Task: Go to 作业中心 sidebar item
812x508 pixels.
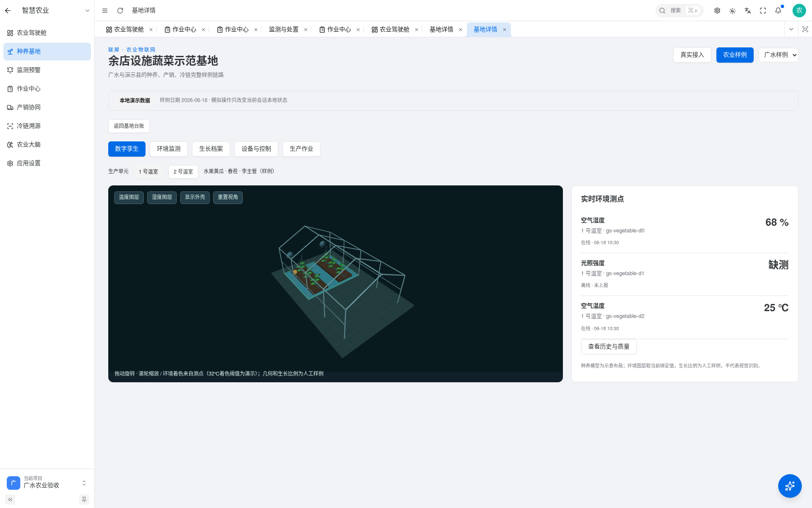Action: click(x=47, y=89)
